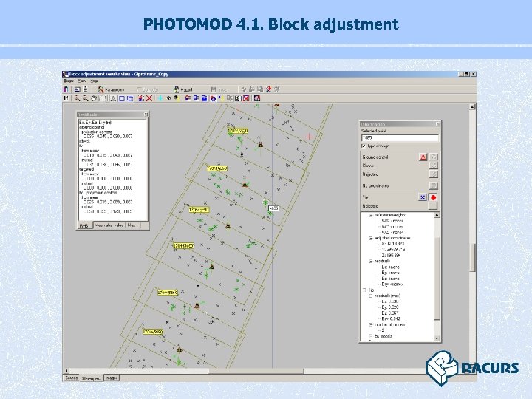This screenshot has height=399, width=532.
Task: Click the Save floppy disk button
Action: [219, 89]
